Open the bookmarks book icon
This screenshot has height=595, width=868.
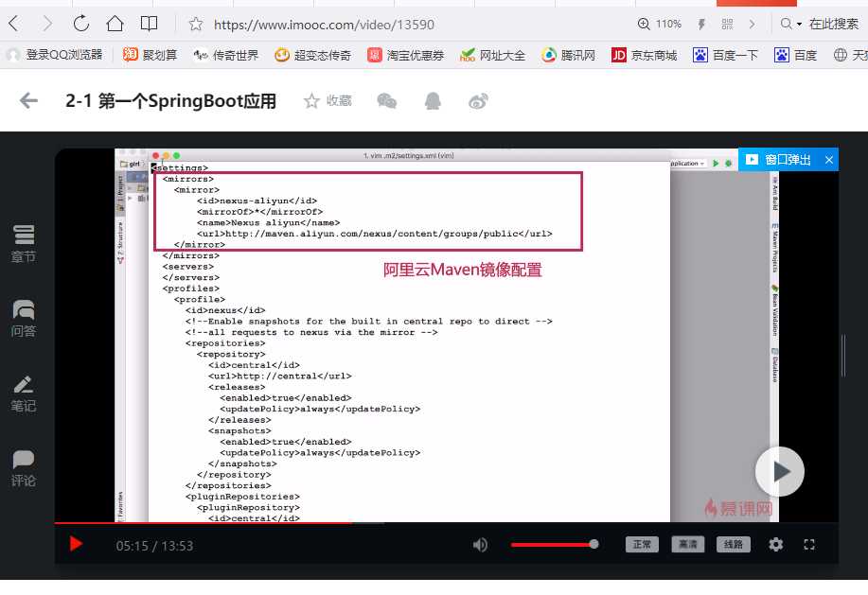pyautogui.click(x=149, y=24)
